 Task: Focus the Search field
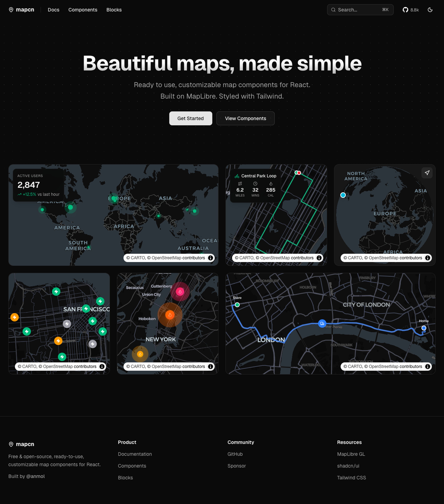tap(360, 10)
